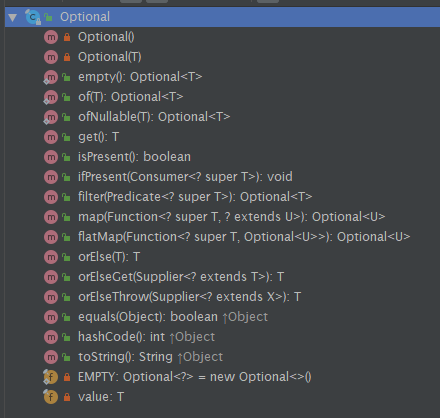Image resolution: width=440 pixels, height=418 pixels.
Task: Click the lock icon beside EMPTY field
Action: coord(67,377)
